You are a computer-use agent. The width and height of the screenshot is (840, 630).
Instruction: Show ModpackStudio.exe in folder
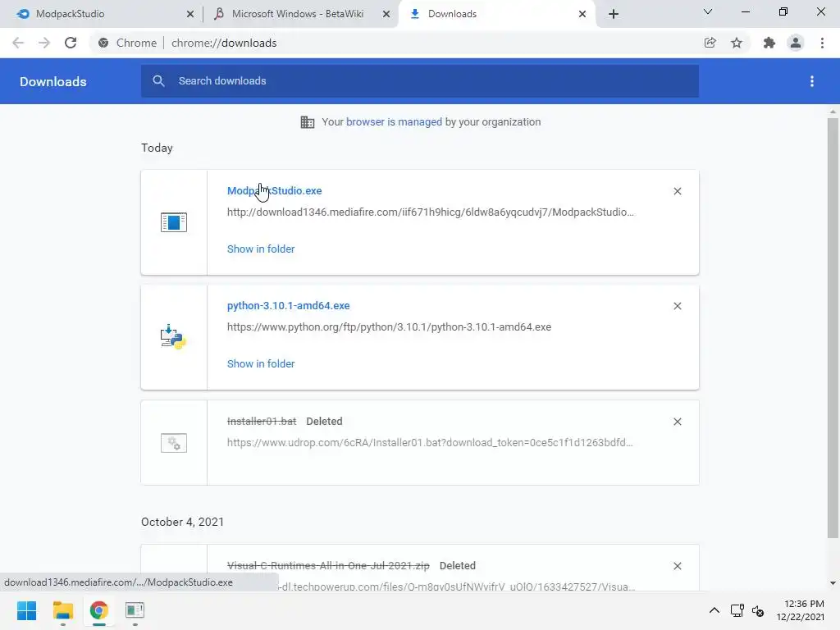point(261,249)
